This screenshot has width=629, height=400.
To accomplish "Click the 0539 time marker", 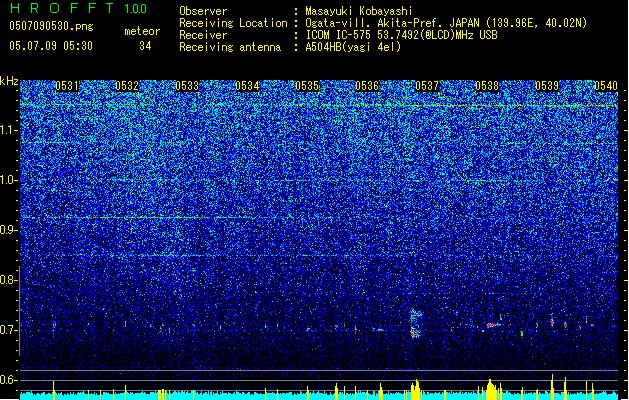I will (547, 86).
